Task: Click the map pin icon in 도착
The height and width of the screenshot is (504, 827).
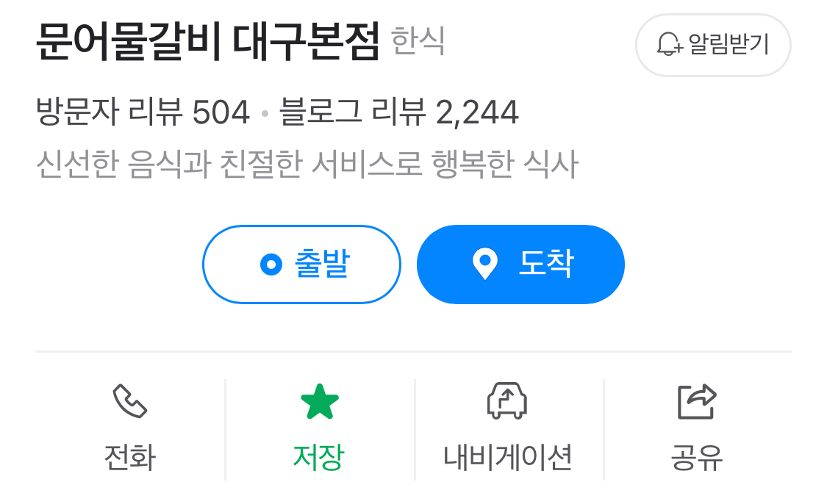Action: coord(485,264)
